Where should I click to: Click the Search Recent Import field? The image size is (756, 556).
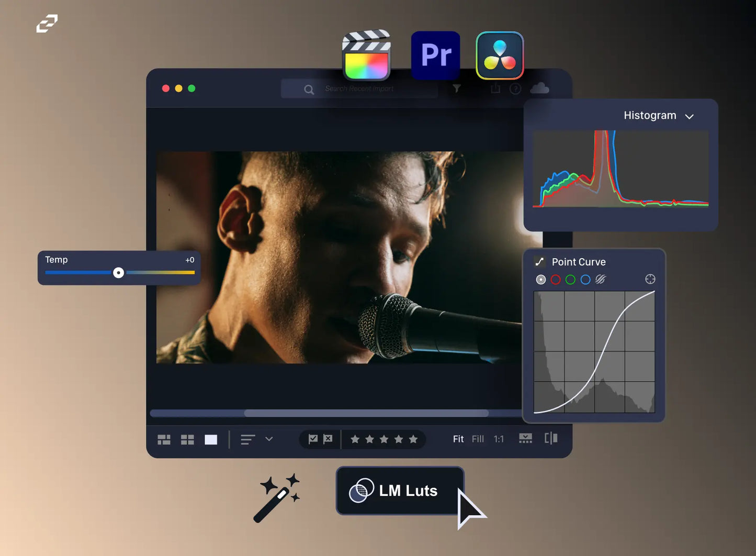[359, 89]
